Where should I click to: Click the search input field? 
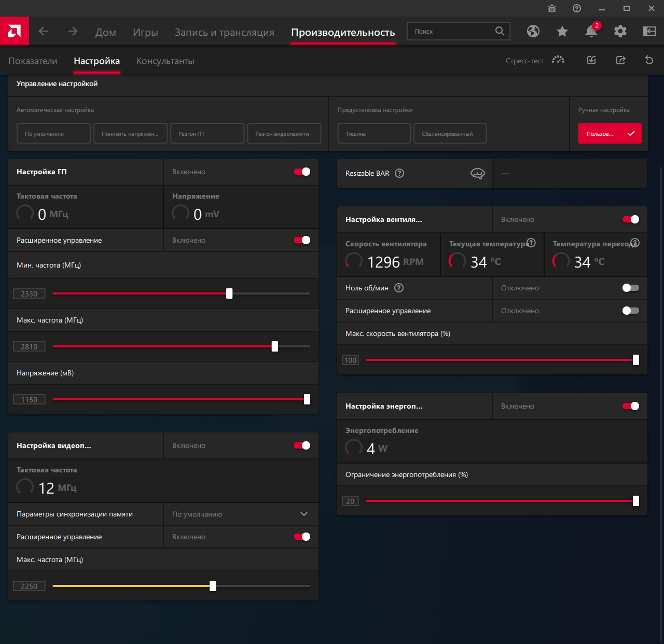tap(451, 31)
